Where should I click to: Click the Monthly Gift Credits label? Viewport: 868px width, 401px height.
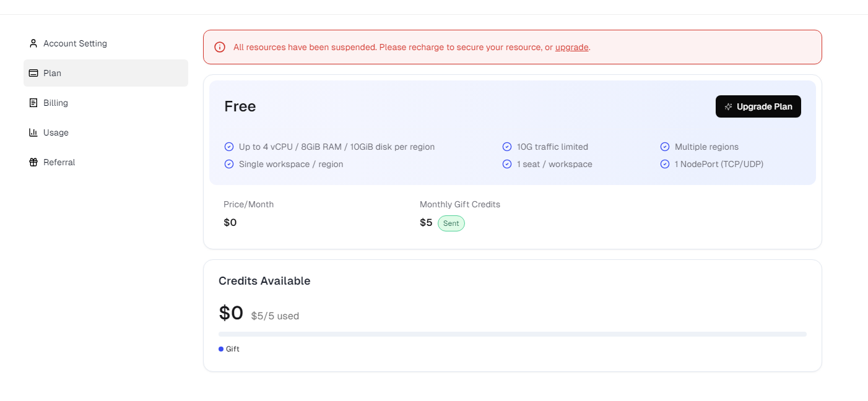[460, 204]
